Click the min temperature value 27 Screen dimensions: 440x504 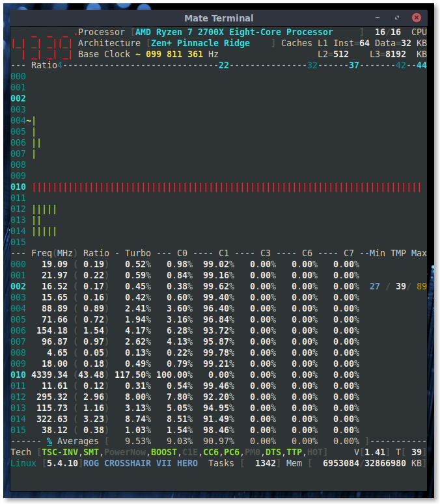coord(374,286)
